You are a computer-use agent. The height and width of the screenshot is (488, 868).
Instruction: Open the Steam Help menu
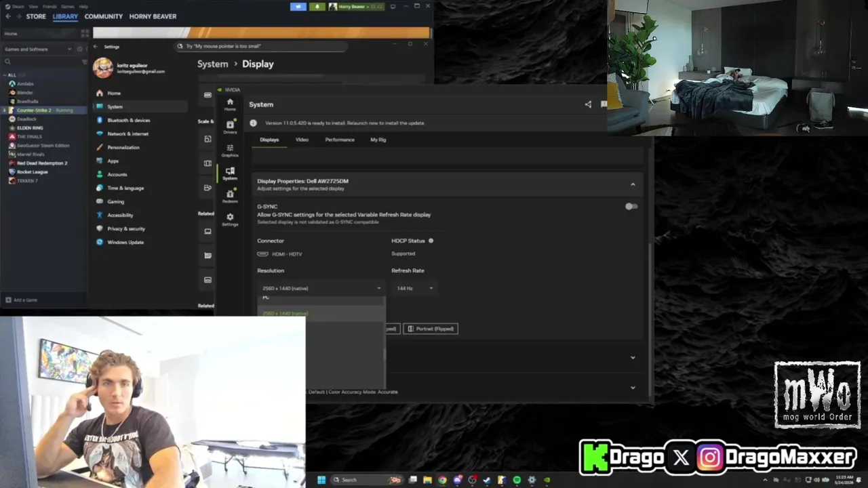tap(83, 6)
